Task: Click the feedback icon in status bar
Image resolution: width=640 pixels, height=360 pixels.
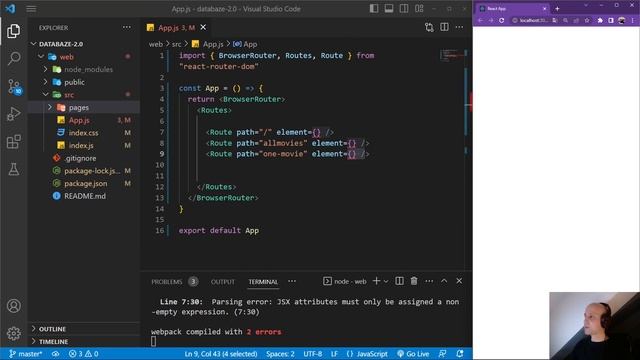Action: (442, 353)
